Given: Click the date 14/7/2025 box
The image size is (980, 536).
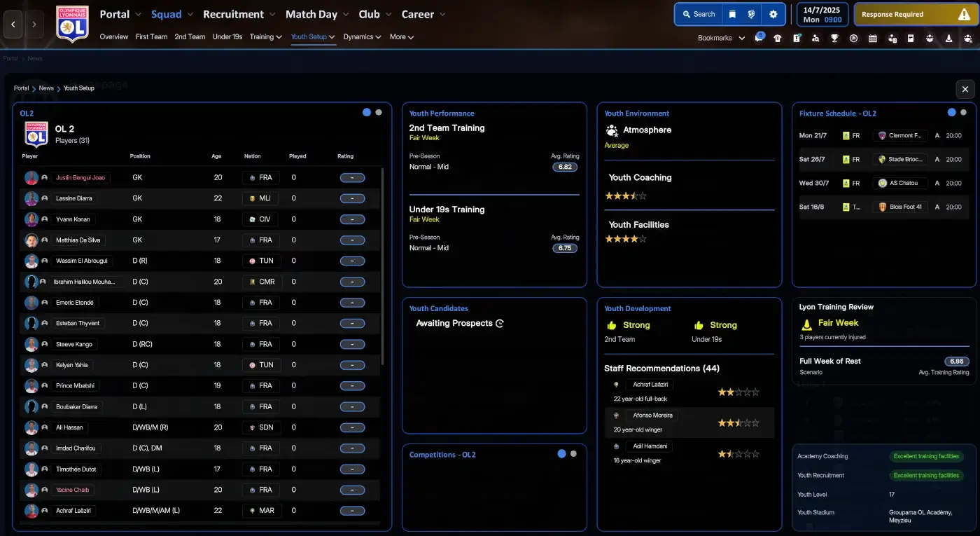Looking at the screenshot, I should click(x=822, y=14).
